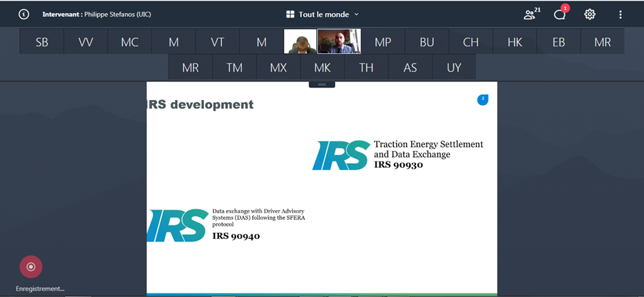Open the chat with one unread message

pos(560,14)
